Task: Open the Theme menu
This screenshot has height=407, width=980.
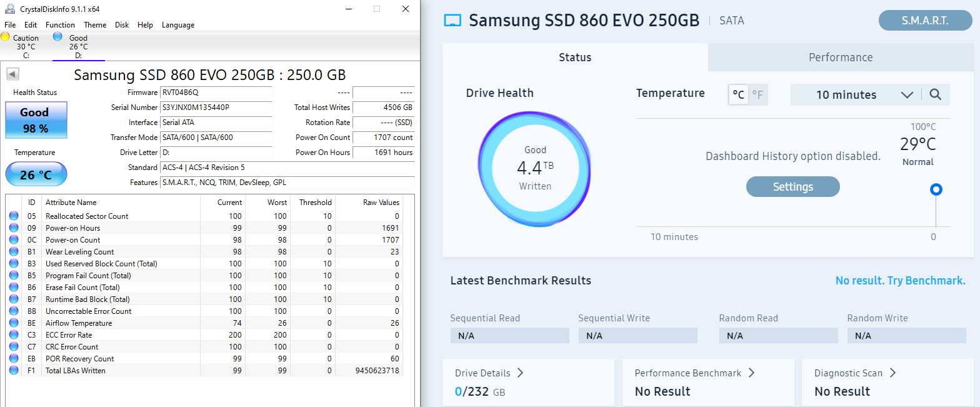Action: [95, 25]
